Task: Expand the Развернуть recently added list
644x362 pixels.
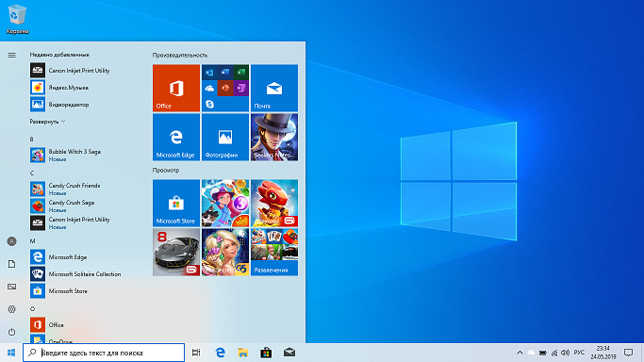Action: (47, 122)
